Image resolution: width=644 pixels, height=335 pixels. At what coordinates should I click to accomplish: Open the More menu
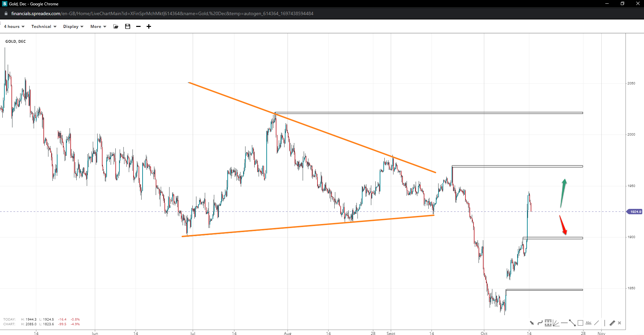(x=98, y=27)
